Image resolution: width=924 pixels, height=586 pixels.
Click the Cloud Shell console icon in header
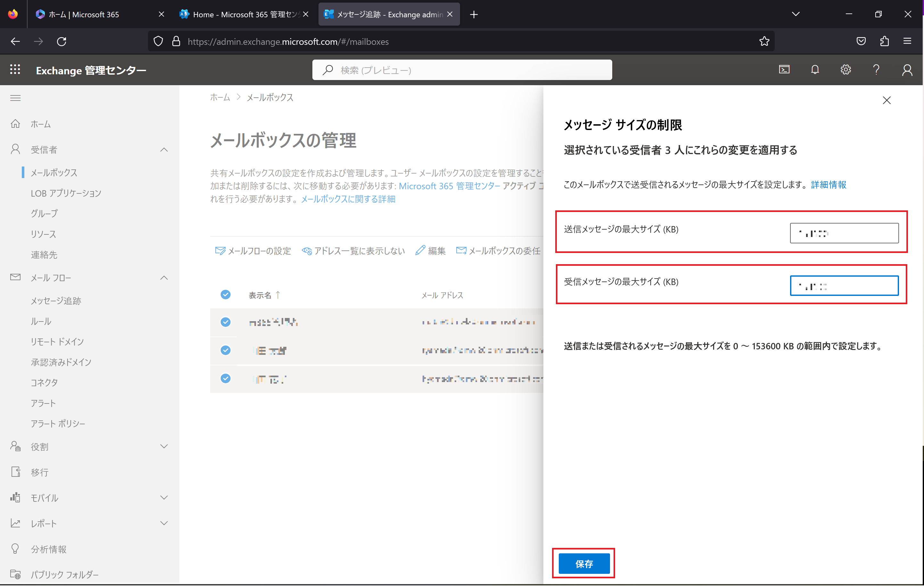tap(784, 70)
